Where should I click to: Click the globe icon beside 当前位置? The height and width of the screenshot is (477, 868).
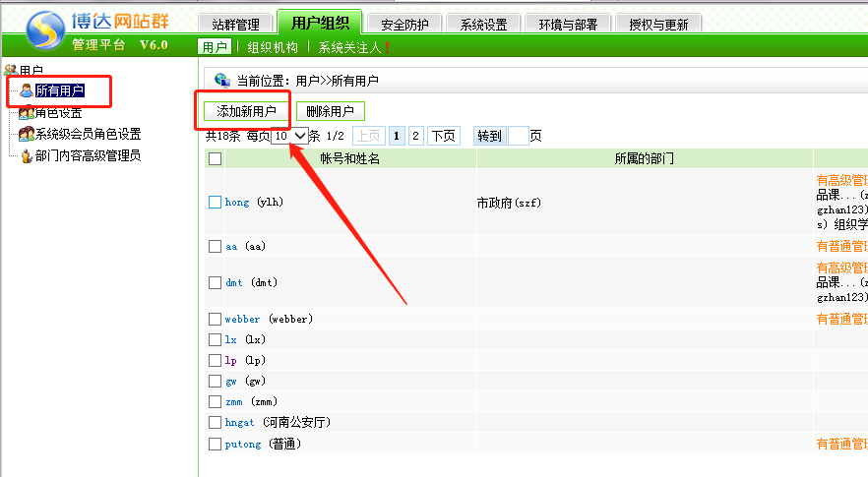point(222,81)
